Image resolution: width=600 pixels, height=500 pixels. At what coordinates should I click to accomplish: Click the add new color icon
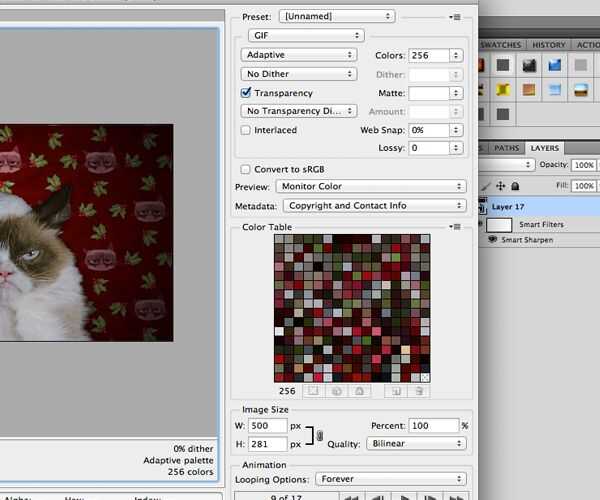pyautogui.click(x=396, y=391)
